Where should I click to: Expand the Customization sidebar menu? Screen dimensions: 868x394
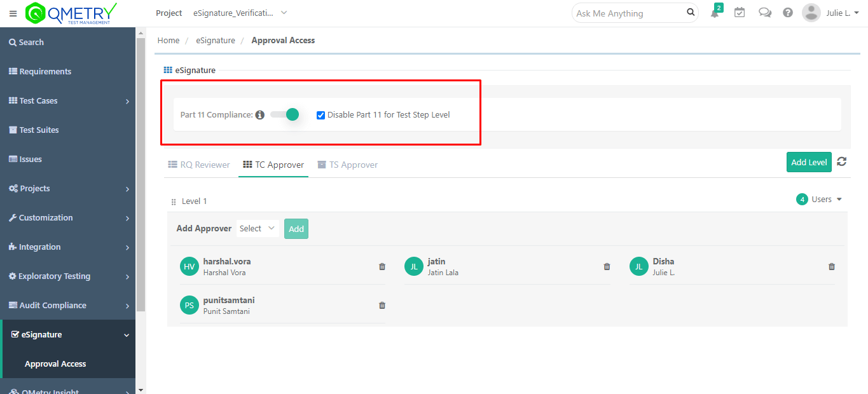coord(128,218)
